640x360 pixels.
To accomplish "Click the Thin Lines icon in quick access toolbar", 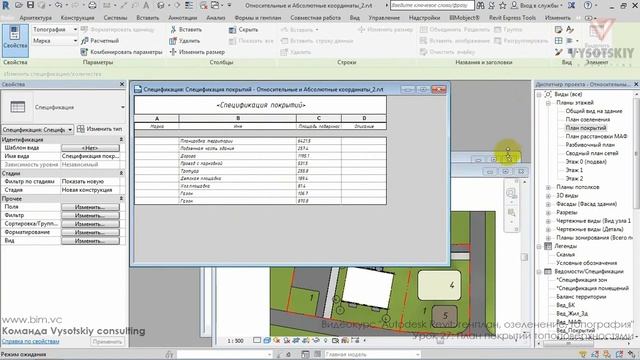I will click(x=189, y=5).
